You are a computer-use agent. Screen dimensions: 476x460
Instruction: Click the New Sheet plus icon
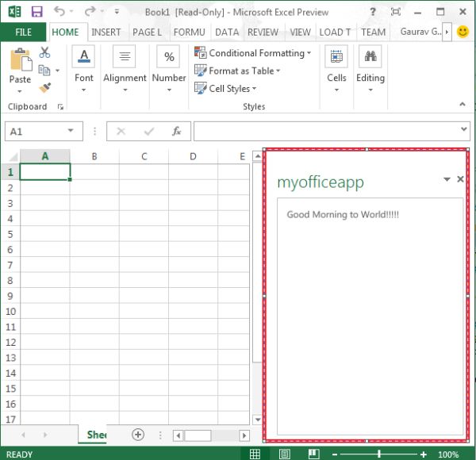(138, 435)
